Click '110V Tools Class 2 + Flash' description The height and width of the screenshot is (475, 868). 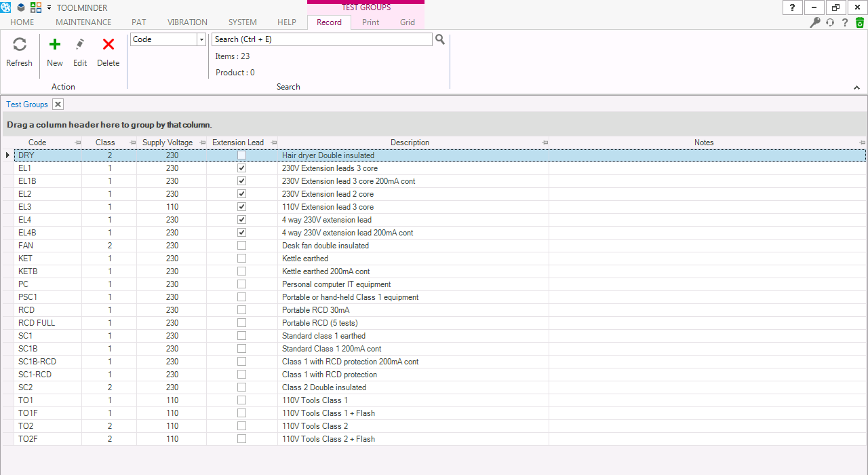click(413, 439)
